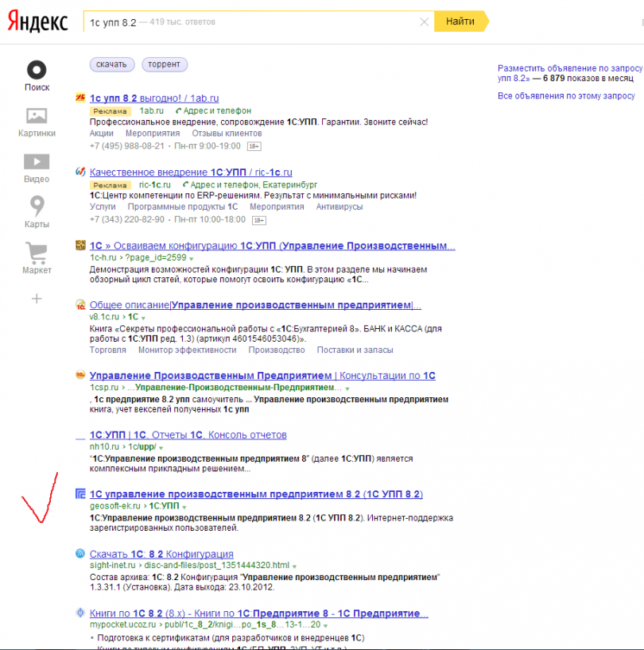Screen dimensions: 644x650
Task: Click Реклама label on 1ab.ru ad
Action: click(x=111, y=111)
